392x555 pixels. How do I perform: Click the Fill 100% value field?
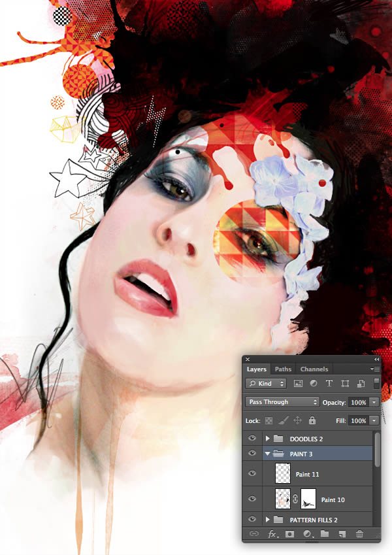(359, 420)
